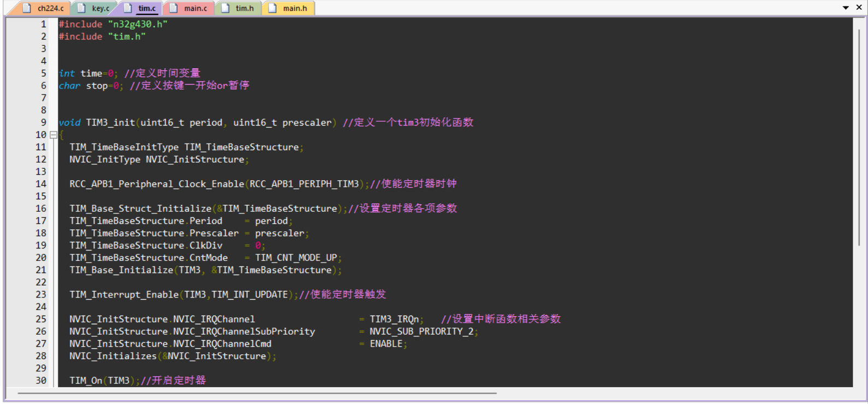Click line number 14 in the margin
Screen dimensions: 868x404
[41, 184]
